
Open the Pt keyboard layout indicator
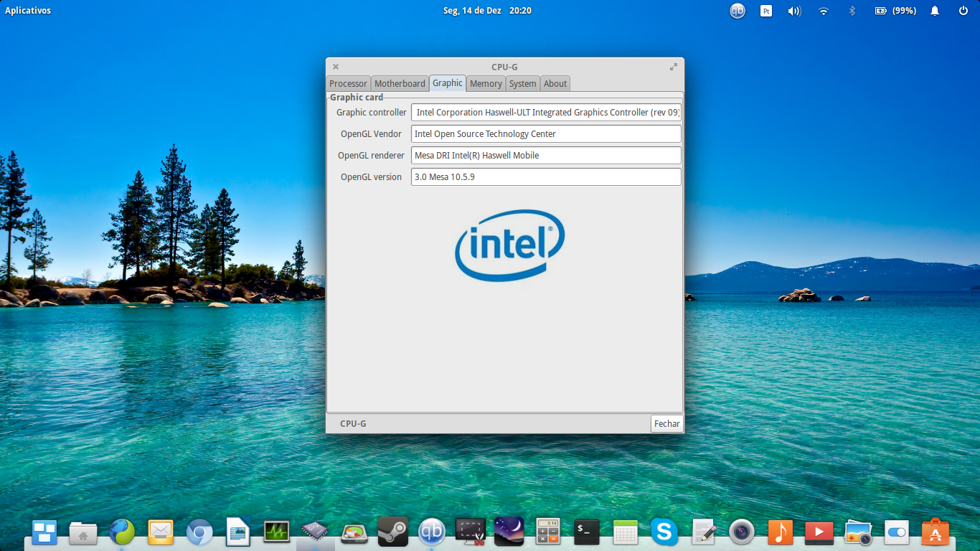pos(766,11)
